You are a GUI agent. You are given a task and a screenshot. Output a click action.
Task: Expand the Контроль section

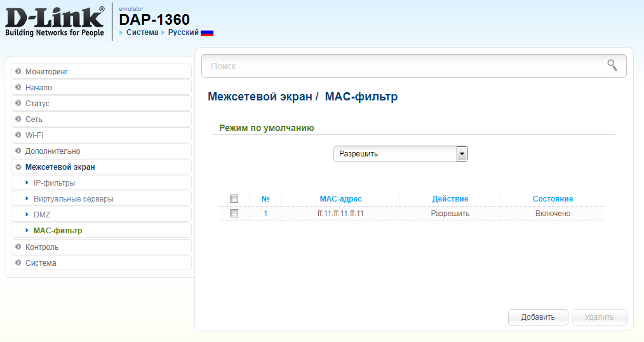tap(101, 247)
